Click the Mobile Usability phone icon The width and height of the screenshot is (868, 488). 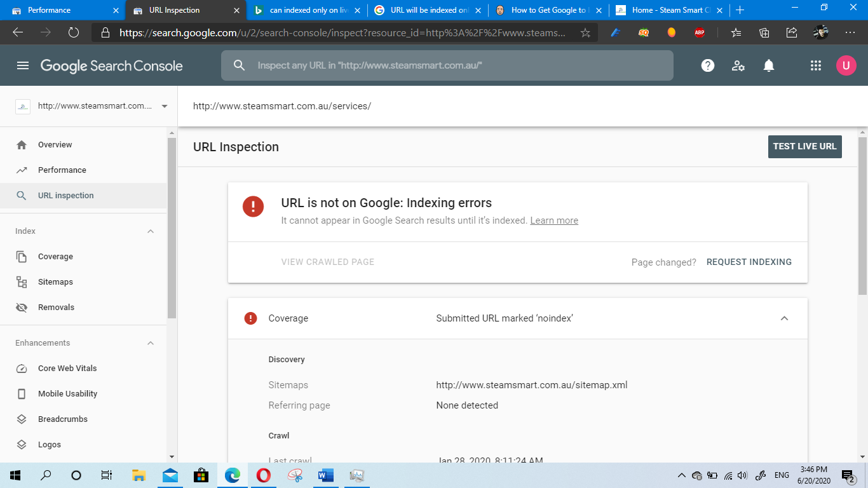tap(22, 394)
